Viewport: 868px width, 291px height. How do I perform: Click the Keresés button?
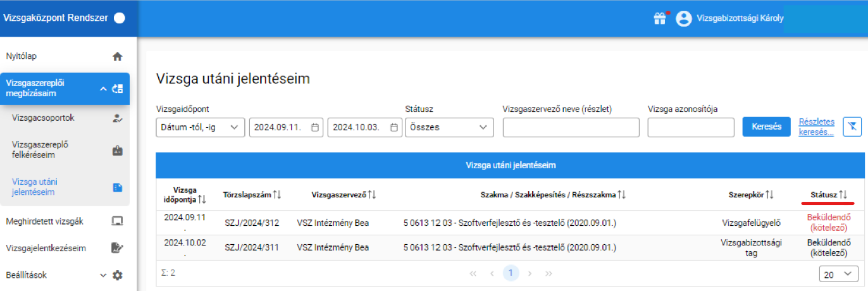pyautogui.click(x=766, y=127)
